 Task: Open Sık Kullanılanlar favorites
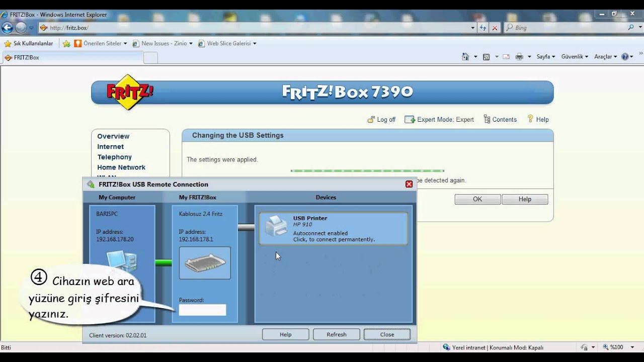(29, 44)
